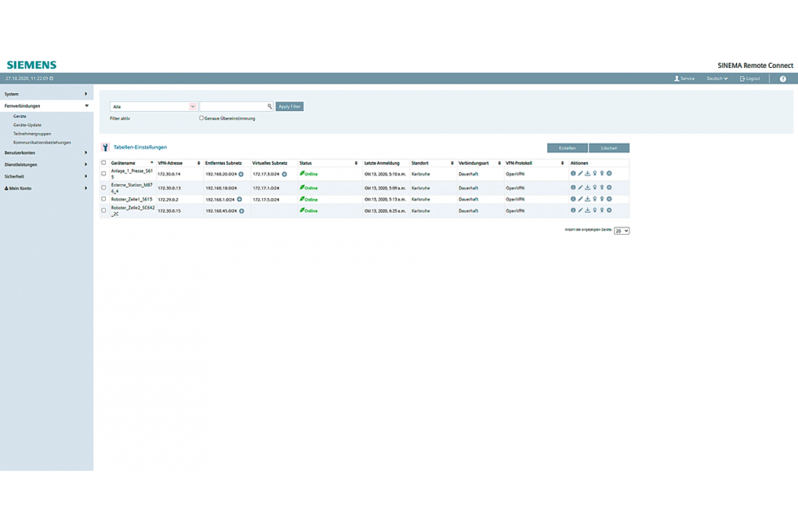Screen dimensions: 798x532
Task: Click the Erstellen button
Action: [x=567, y=148]
